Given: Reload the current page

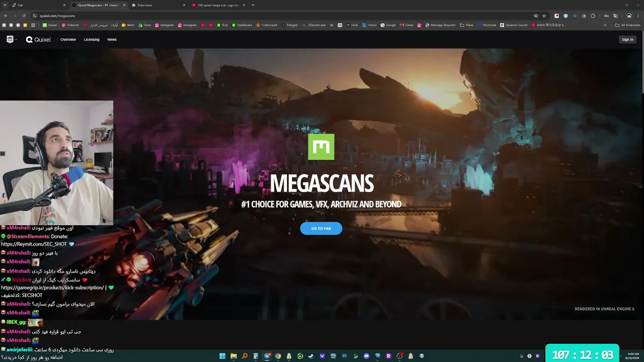Looking at the screenshot, I should (25, 16).
